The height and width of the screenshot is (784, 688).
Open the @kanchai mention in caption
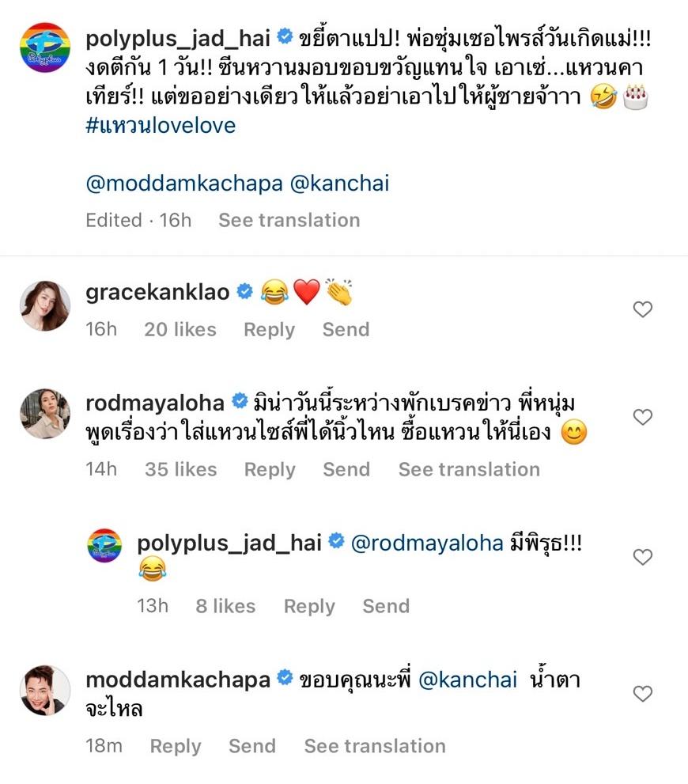[339, 184]
